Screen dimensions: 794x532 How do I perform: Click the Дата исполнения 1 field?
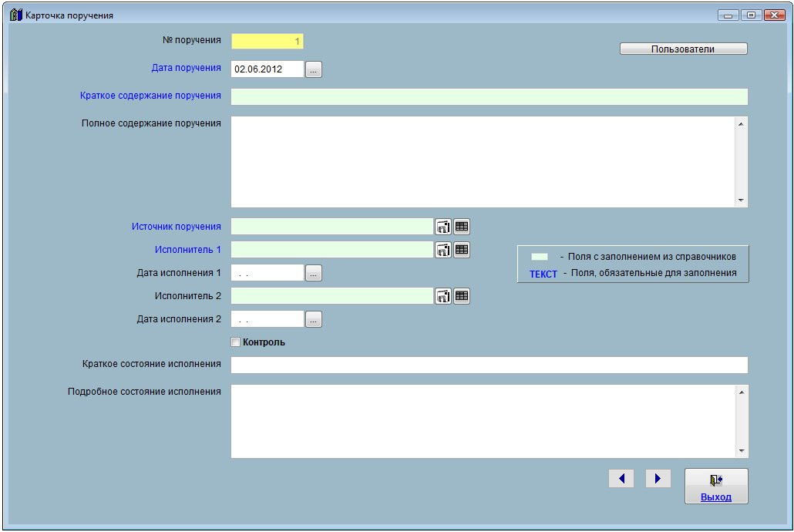coord(267,273)
